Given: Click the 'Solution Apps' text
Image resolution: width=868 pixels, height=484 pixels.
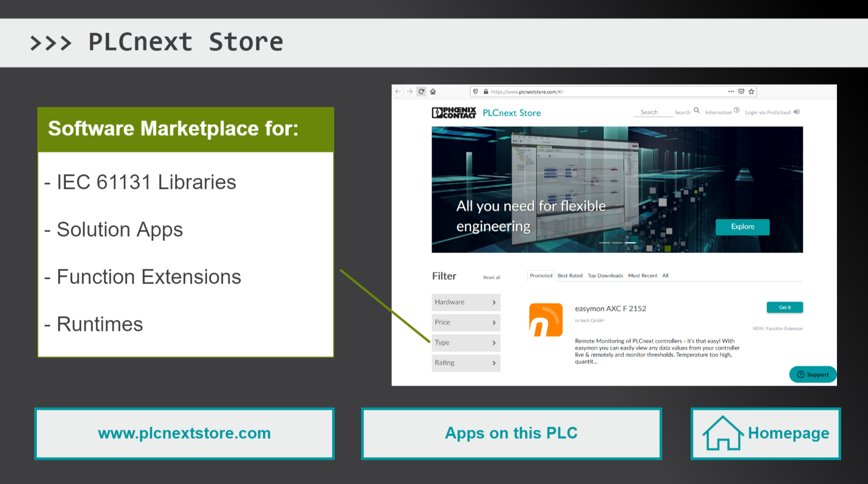Looking at the screenshot, I should 119,230.
